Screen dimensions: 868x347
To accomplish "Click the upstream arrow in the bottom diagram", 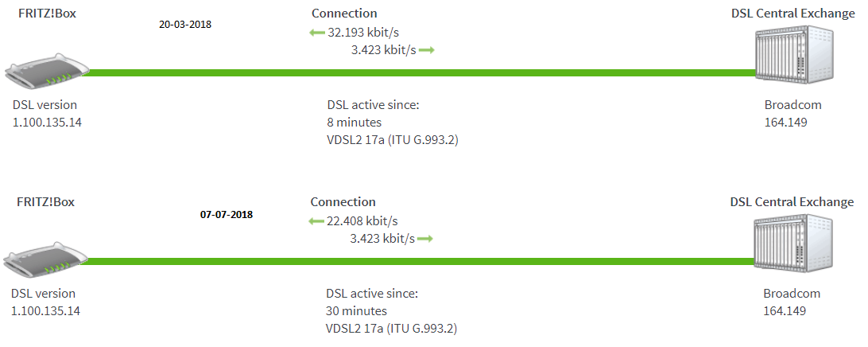I will [425, 238].
